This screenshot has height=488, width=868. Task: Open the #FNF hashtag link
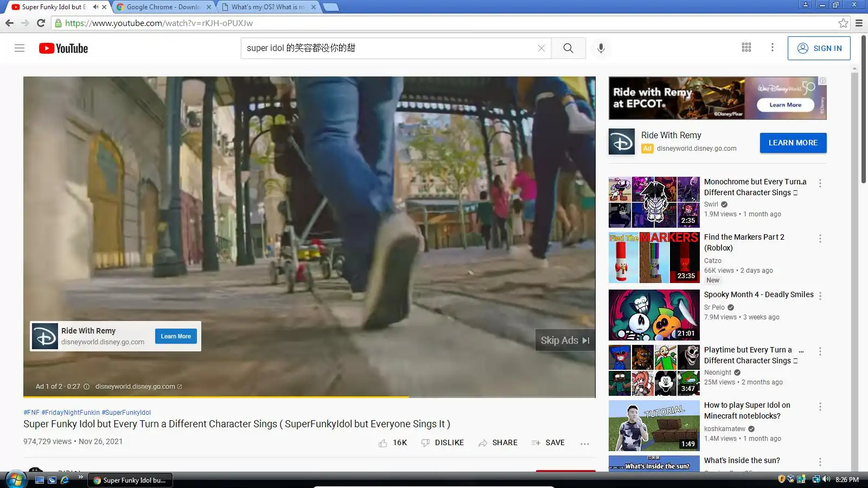tap(31, 413)
